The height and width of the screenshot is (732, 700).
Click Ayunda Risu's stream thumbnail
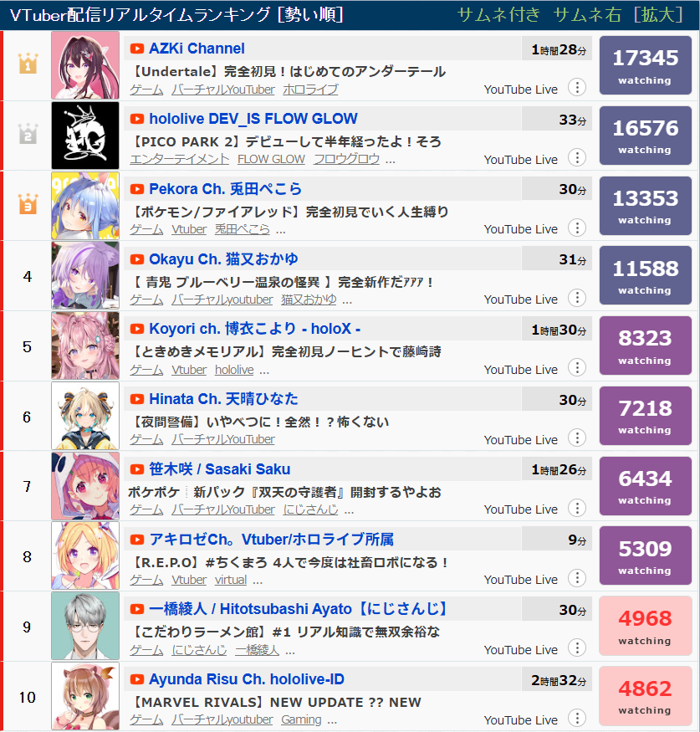click(85, 696)
